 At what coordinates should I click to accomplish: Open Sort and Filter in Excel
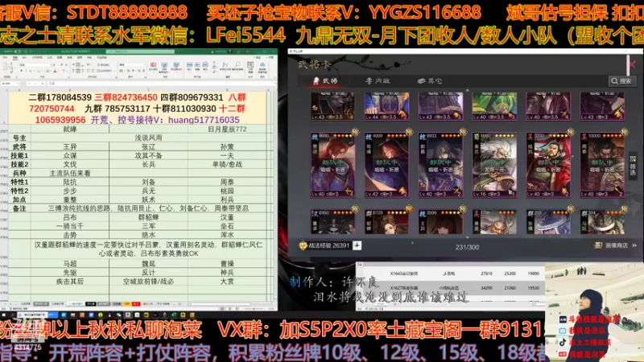(x=225, y=67)
